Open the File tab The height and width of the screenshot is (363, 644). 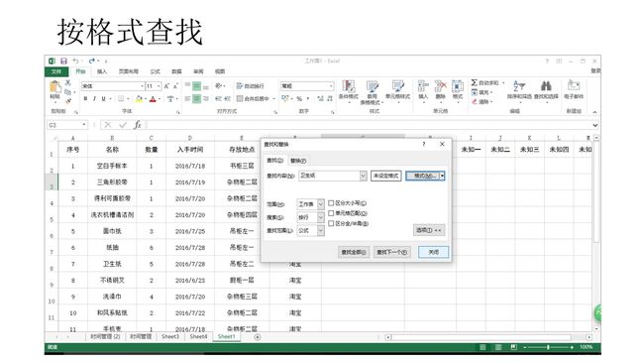tap(56, 71)
